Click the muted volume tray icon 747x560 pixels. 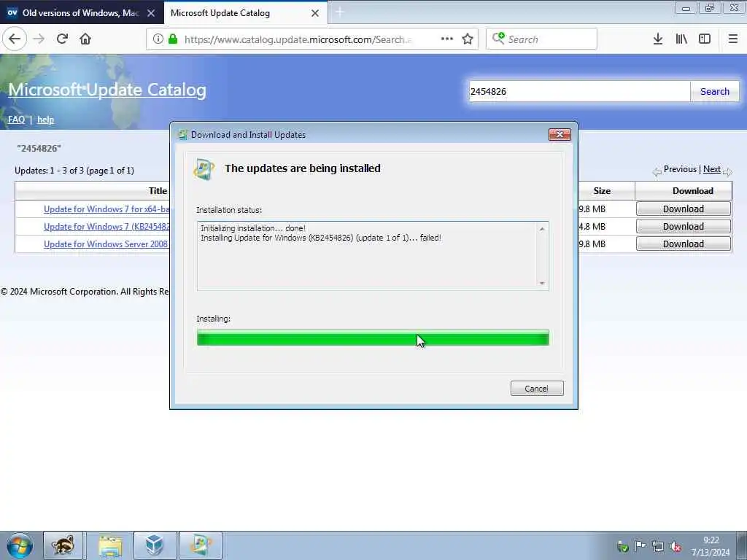(x=675, y=547)
